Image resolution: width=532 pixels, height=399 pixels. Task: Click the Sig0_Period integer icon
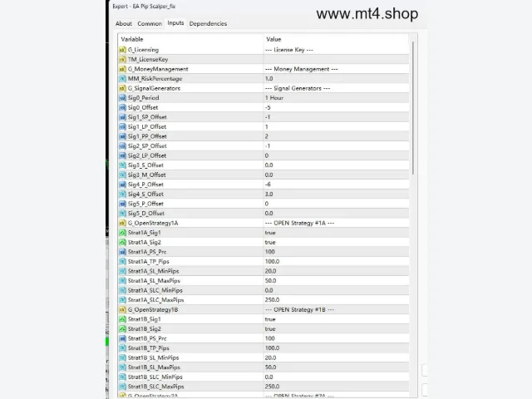122,98
